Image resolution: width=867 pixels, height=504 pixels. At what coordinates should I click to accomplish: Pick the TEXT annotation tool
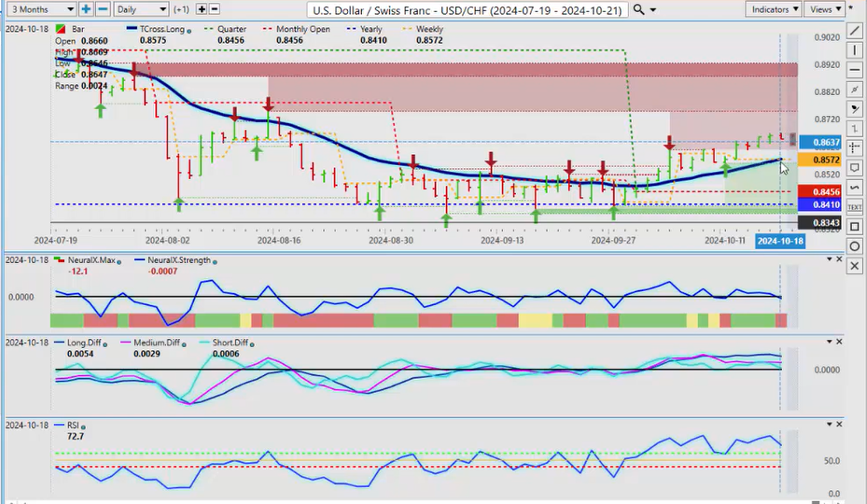tap(855, 207)
